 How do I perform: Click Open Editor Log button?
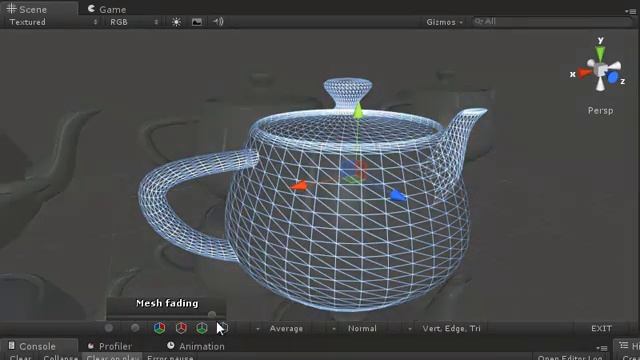[570, 357]
